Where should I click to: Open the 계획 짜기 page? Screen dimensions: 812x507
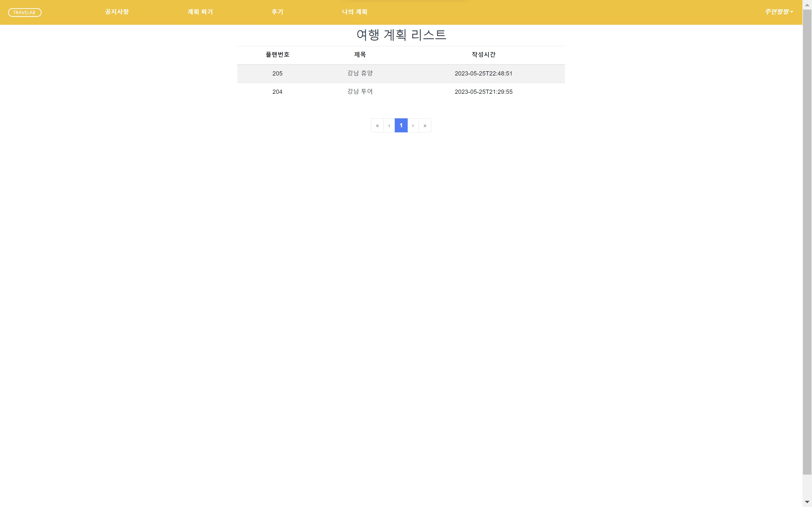[x=200, y=12]
